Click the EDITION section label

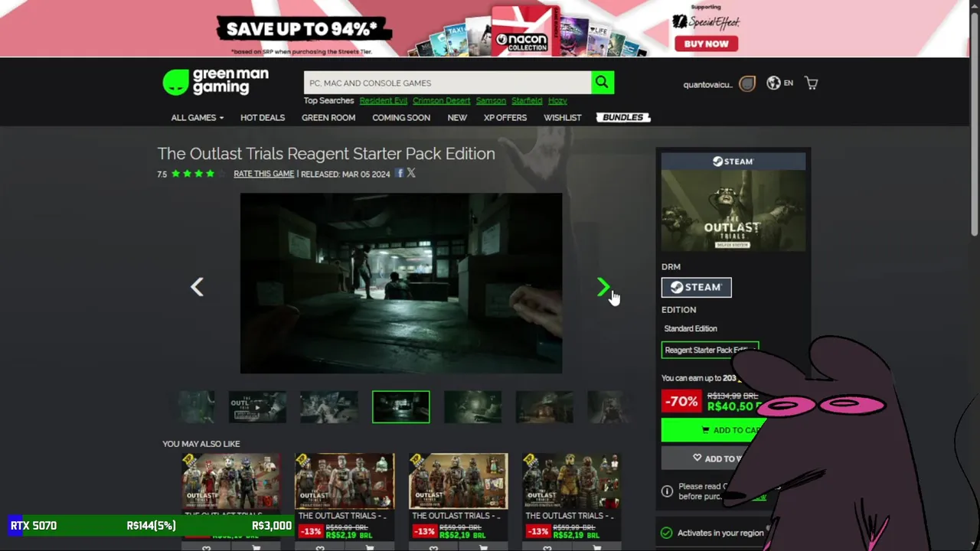(x=678, y=310)
